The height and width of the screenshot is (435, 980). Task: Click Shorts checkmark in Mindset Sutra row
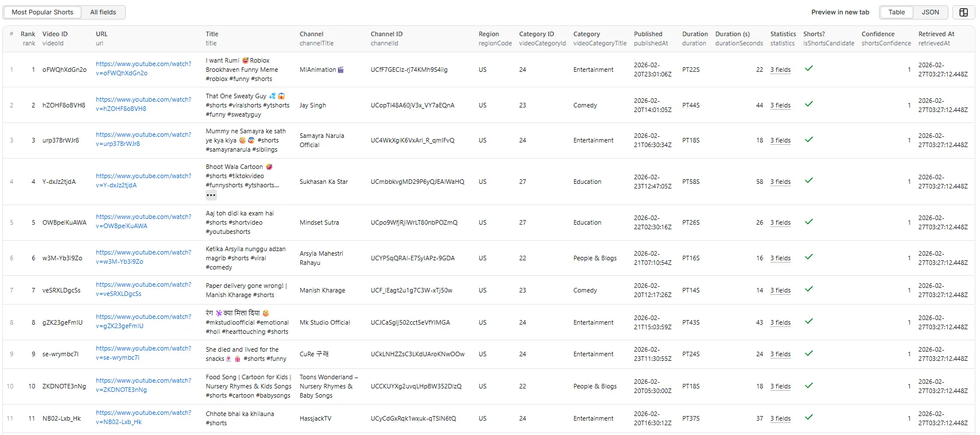(x=808, y=222)
